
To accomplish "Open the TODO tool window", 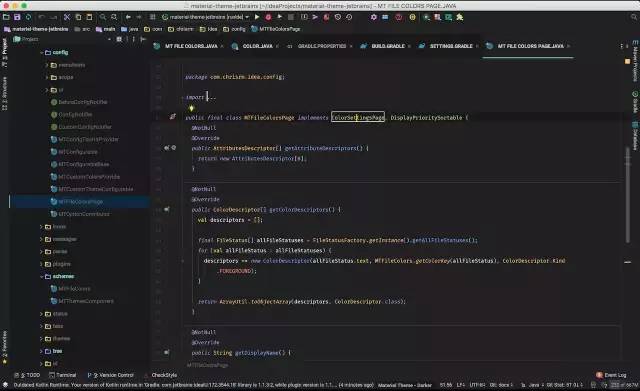I will pos(27,375).
